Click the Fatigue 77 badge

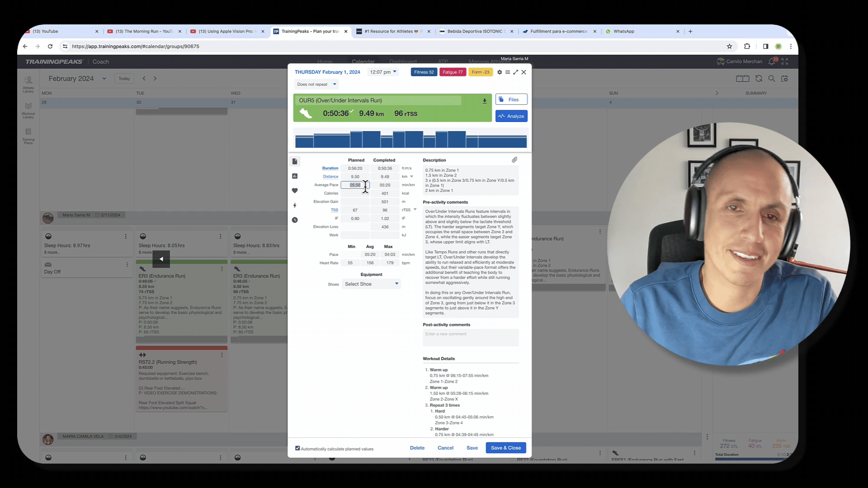(453, 72)
